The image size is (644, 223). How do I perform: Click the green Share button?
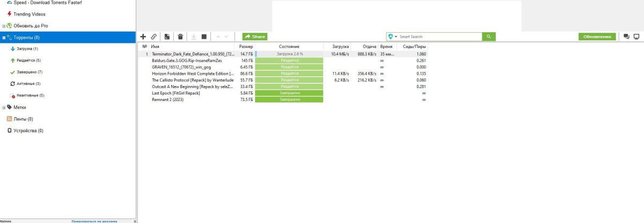pyautogui.click(x=255, y=37)
